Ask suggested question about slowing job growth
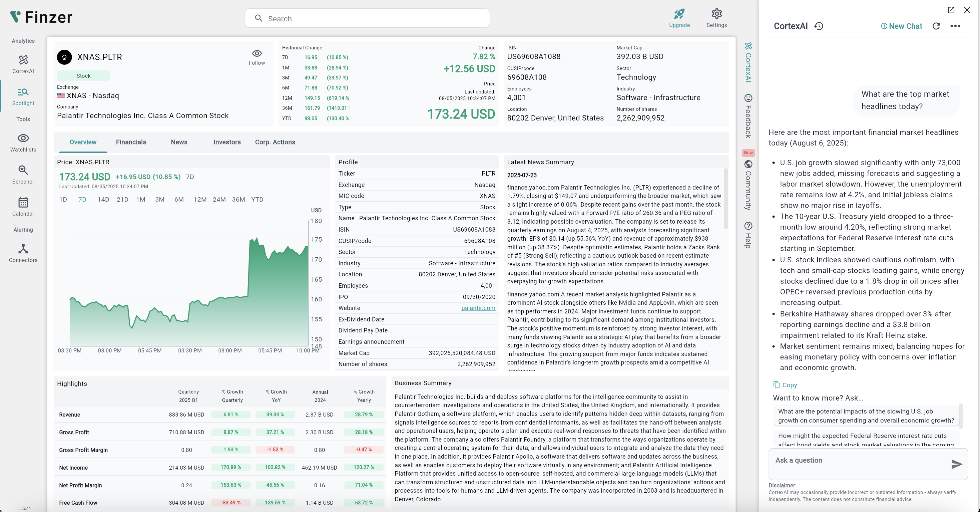Viewport: 980px width, 512px height. pyautogui.click(x=866, y=416)
